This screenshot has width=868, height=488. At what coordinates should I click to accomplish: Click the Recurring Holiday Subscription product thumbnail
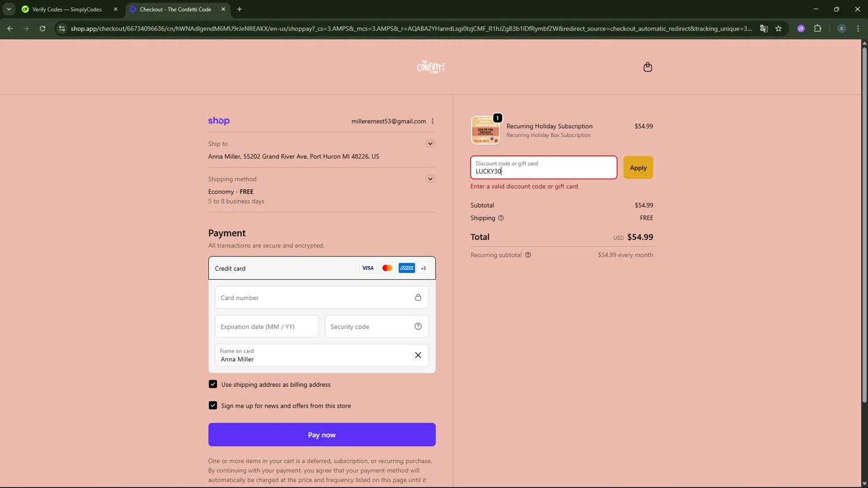tap(486, 130)
